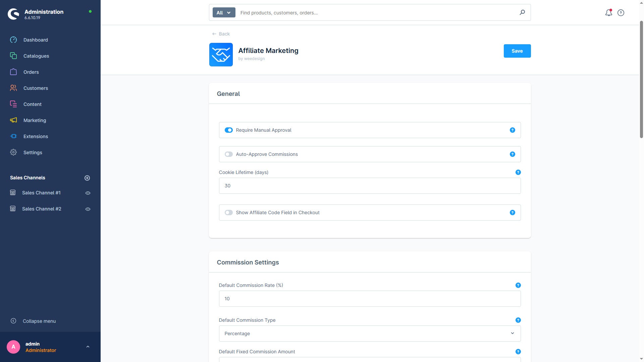Open Sales Channel #2 in sidebar
The height and width of the screenshot is (362, 644).
[42, 209]
